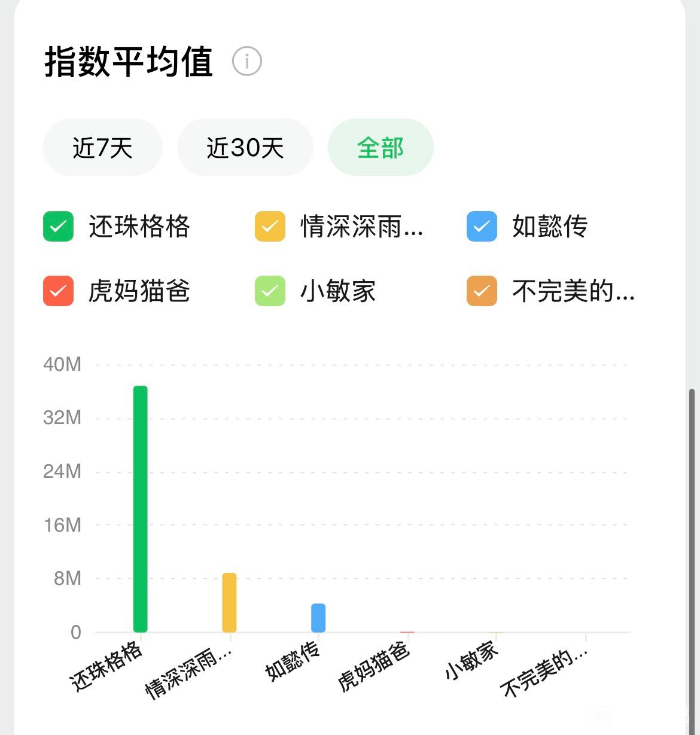Screen dimensions: 700x735
Task: Click the 还珠格格 legend label
Action: [139, 227]
